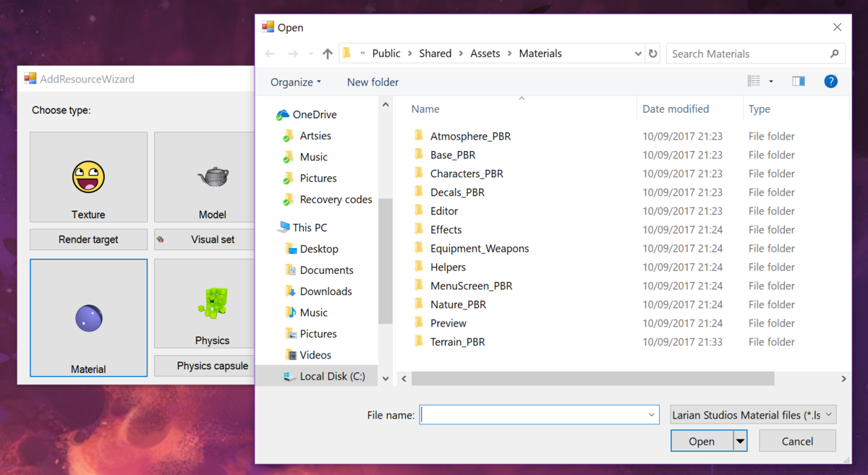This screenshot has width=868, height=475.
Task: Click the horizontal scrollbar in file list
Action: tap(593, 379)
